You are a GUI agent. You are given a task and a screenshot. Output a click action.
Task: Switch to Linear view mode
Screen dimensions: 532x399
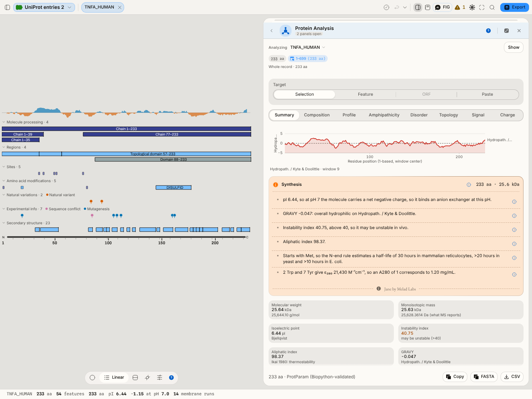(114, 378)
